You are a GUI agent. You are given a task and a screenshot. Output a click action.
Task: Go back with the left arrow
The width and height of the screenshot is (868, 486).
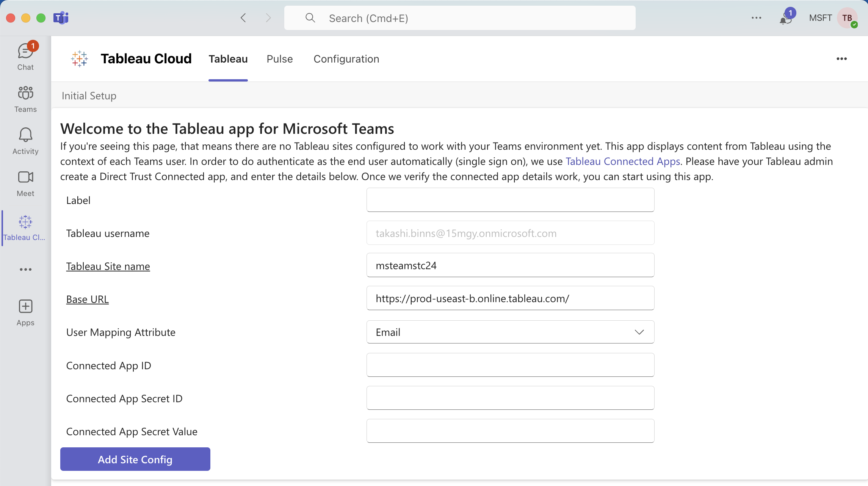point(243,18)
